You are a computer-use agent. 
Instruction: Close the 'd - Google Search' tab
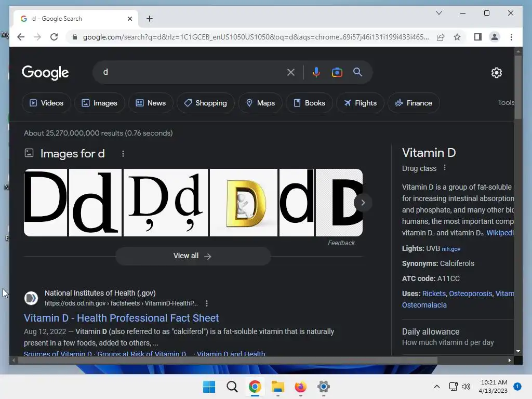tap(129, 19)
